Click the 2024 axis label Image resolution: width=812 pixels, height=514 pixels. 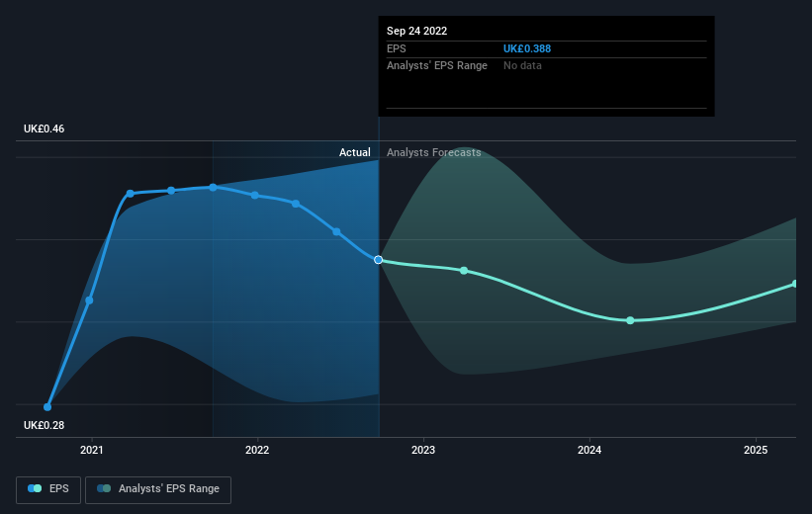tap(589, 450)
